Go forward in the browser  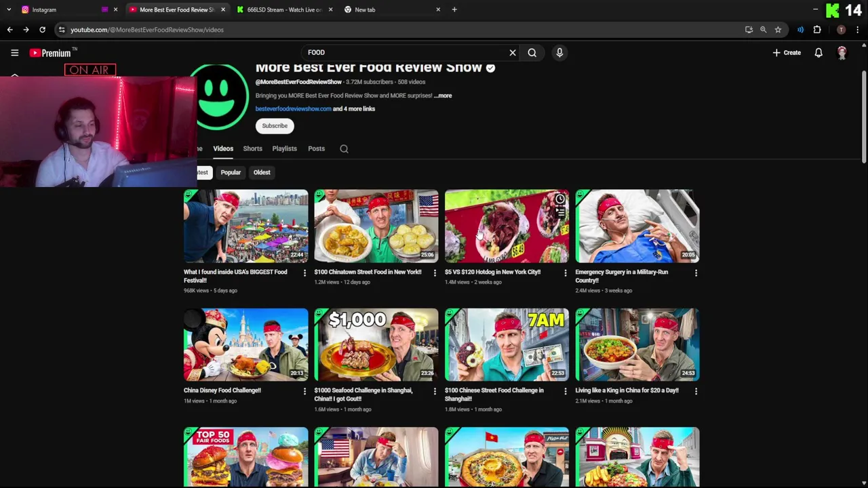click(x=26, y=30)
